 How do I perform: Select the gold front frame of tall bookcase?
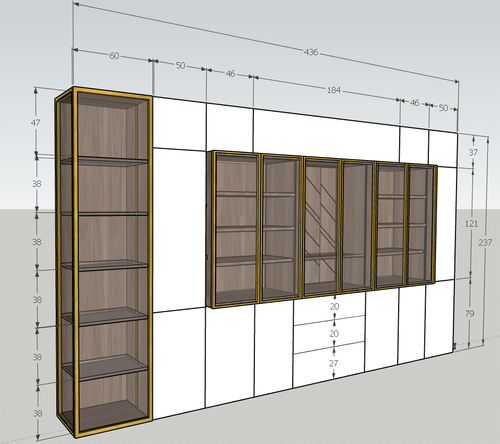113,263
